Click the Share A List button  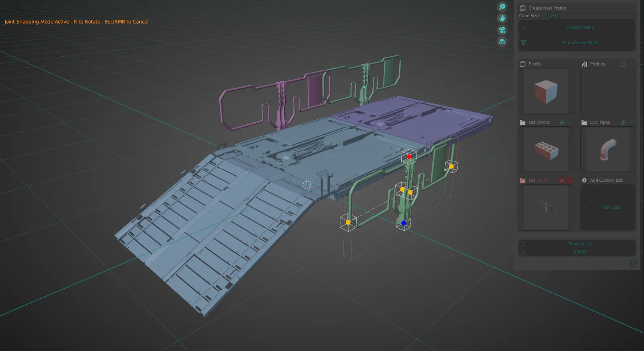tap(577, 244)
